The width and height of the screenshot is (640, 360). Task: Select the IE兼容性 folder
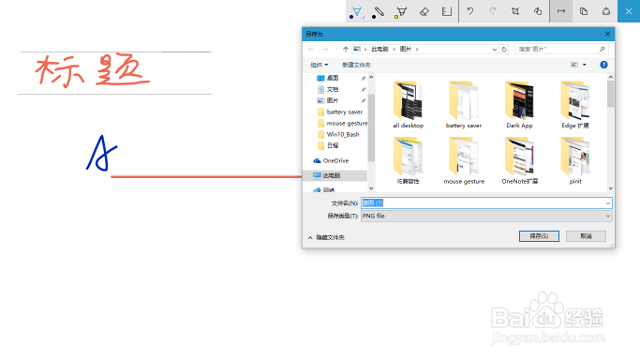(408, 161)
